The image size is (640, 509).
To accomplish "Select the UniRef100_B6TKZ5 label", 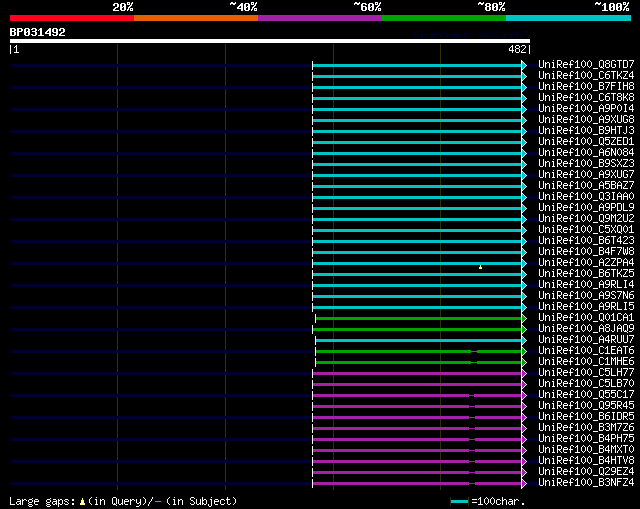I will 586,274.
